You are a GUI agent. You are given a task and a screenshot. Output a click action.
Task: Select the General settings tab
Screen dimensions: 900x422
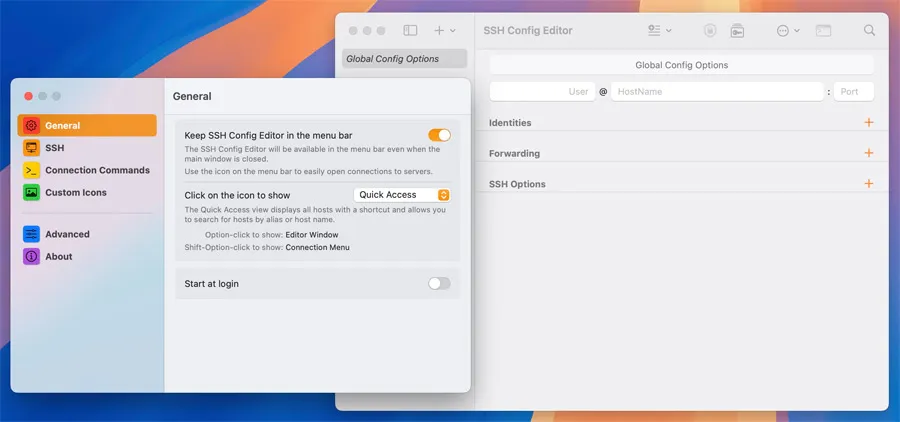[x=62, y=126]
